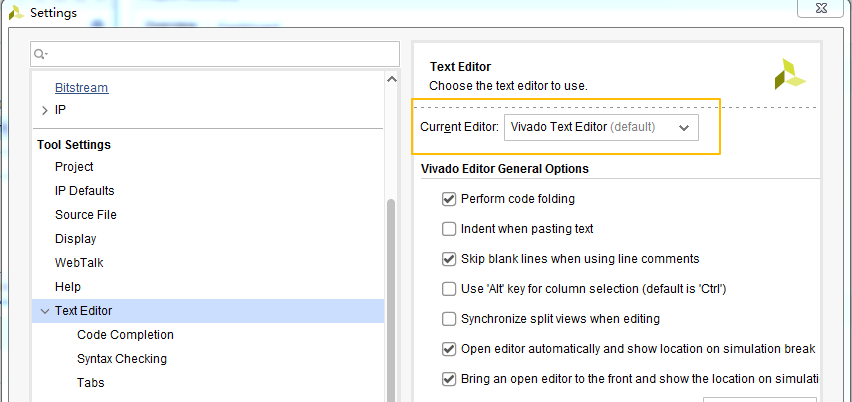
Task: Open Syntax Checking settings
Action: [122, 359]
